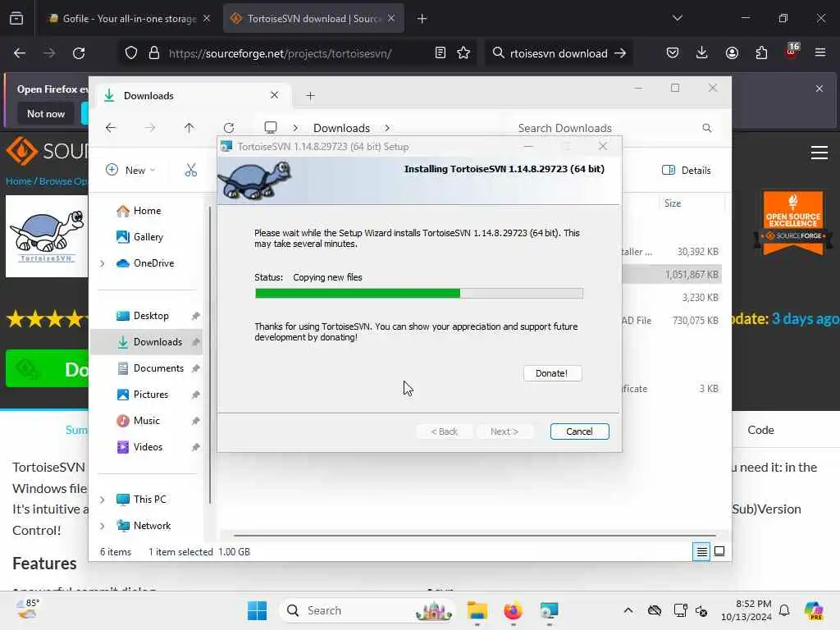Click the installation progress bar
Screen dimensions: 840x630
(419, 293)
